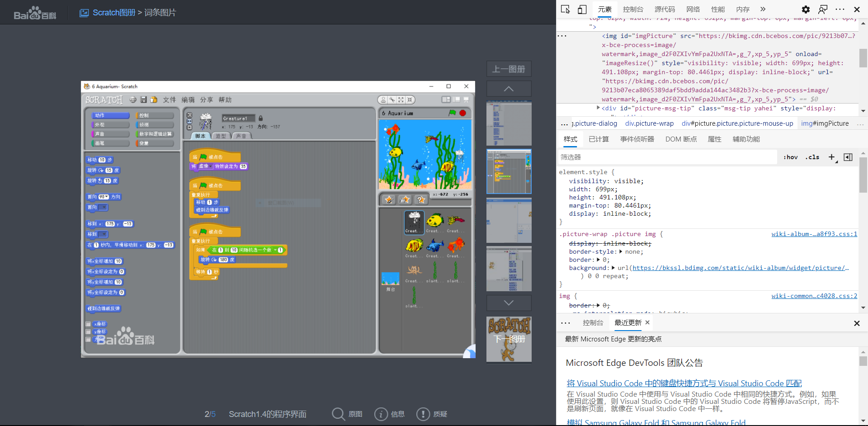Click red stop button in Scratch screenshot

coord(462,113)
